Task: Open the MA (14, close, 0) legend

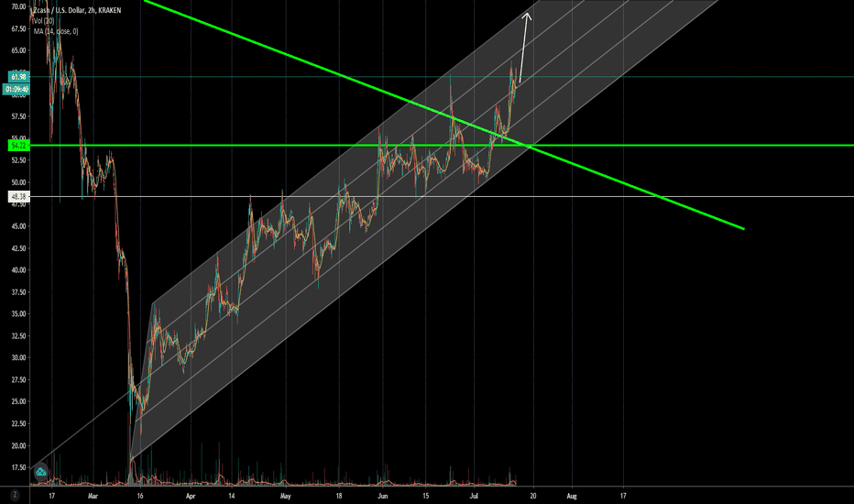Action: tap(56, 31)
